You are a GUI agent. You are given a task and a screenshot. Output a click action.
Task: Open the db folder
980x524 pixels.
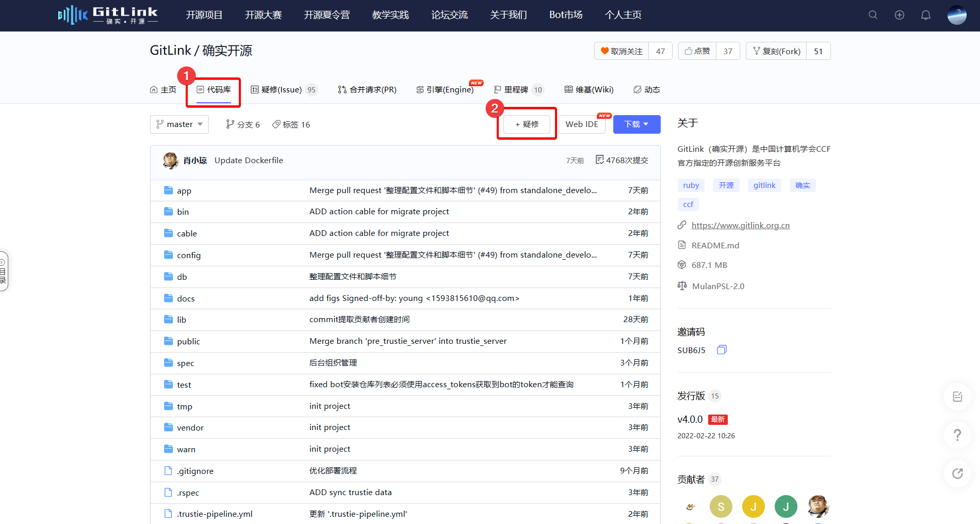[182, 277]
